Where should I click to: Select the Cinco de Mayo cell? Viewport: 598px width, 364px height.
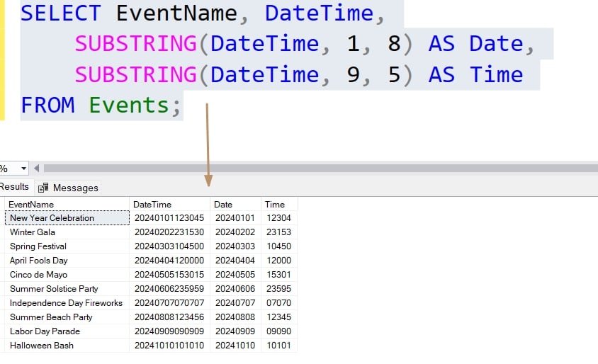[x=67, y=275]
